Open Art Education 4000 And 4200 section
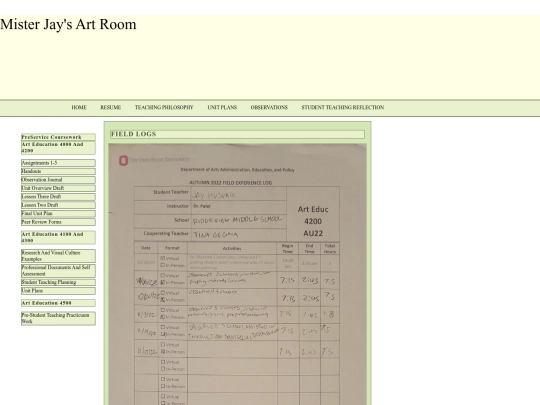The image size is (540, 405). click(x=58, y=147)
